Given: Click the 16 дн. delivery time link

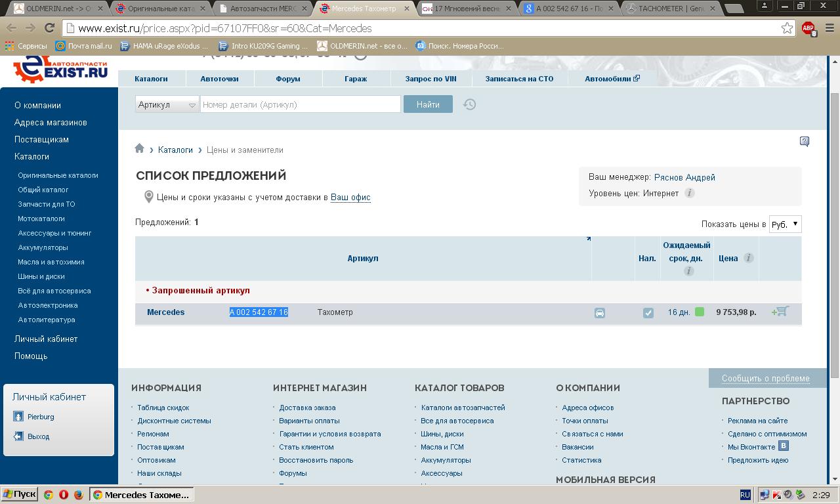Looking at the screenshot, I should coord(679,312).
